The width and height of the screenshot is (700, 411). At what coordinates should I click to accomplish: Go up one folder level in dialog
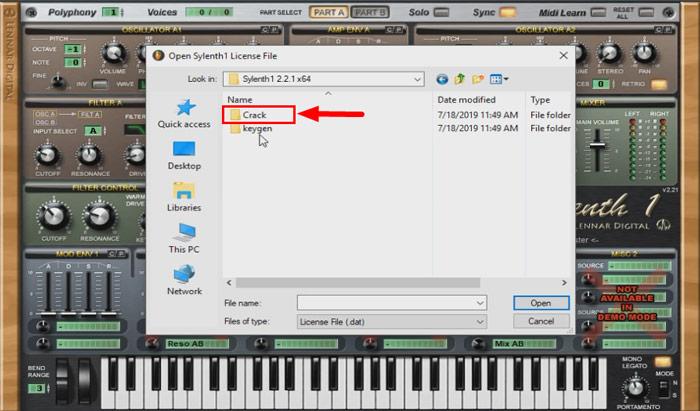(459, 79)
